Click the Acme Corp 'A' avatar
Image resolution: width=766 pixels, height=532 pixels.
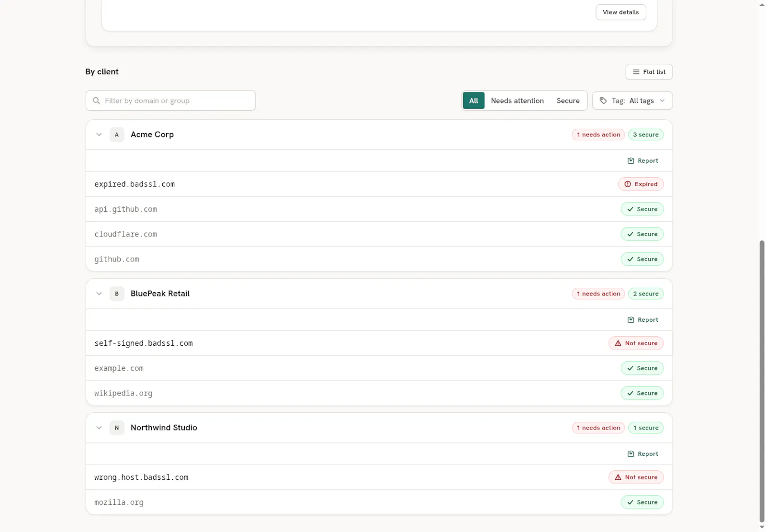[x=117, y=135]
